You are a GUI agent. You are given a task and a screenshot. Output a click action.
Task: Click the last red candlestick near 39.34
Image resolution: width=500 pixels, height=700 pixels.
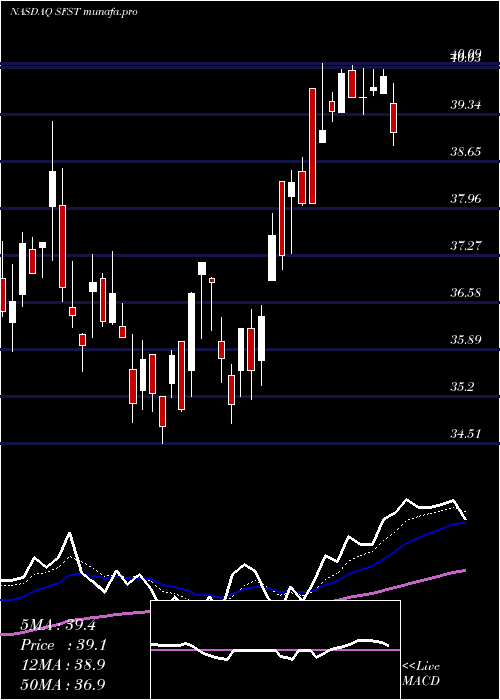(x=393, y=118)
